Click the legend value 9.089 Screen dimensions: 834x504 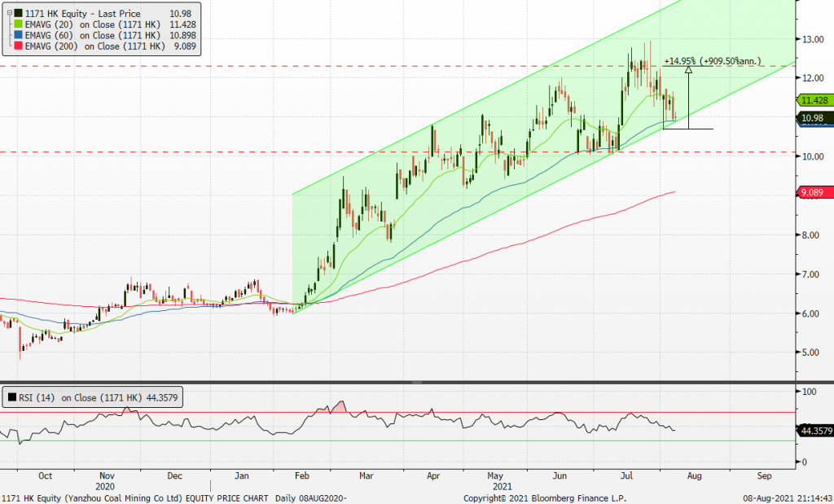click(185, 46)
